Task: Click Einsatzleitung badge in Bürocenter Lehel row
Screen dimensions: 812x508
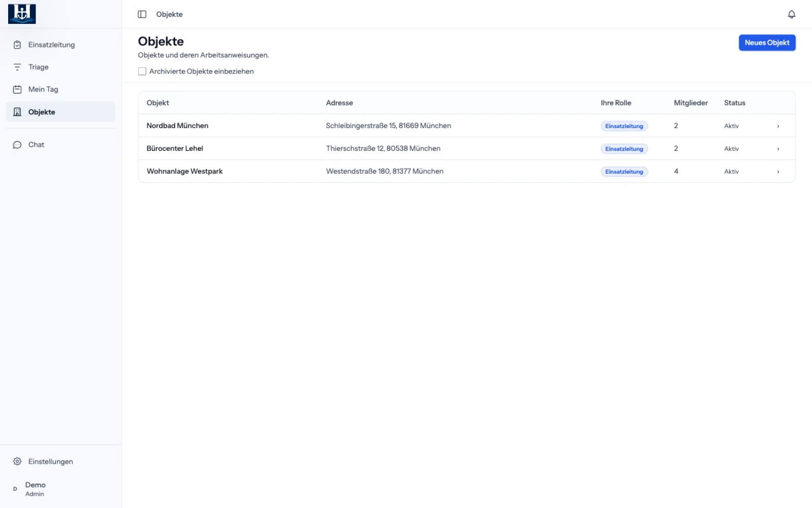Action: point(624,149)
